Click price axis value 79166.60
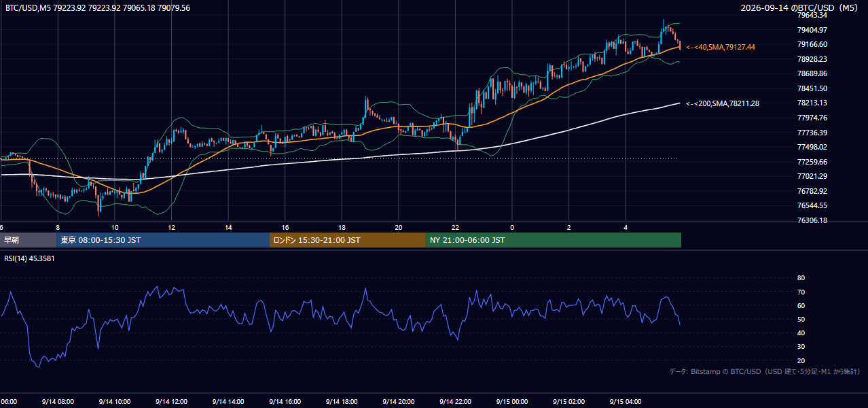 pyautogui.click(x=812, y=44)
